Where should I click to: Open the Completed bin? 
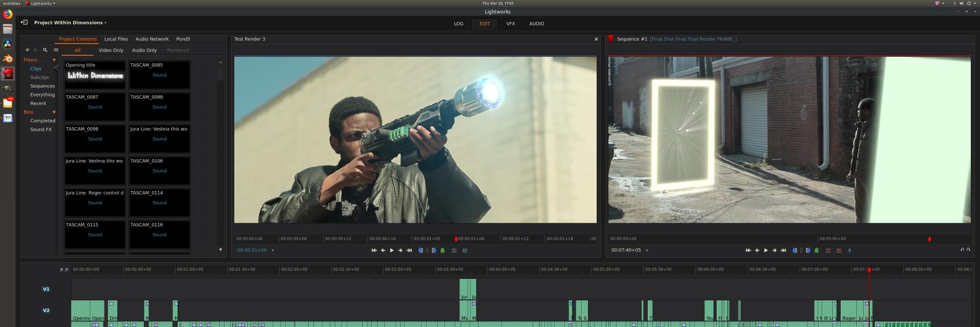click(43, 121)
